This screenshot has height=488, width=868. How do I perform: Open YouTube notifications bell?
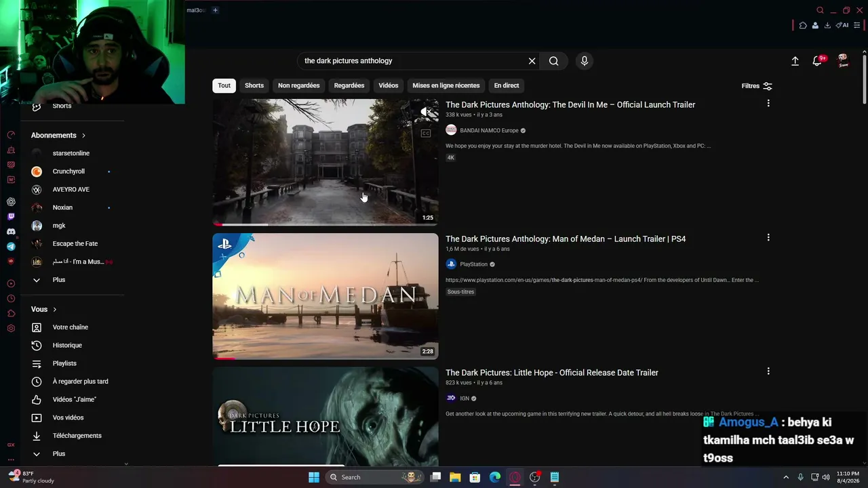(818, 61)
